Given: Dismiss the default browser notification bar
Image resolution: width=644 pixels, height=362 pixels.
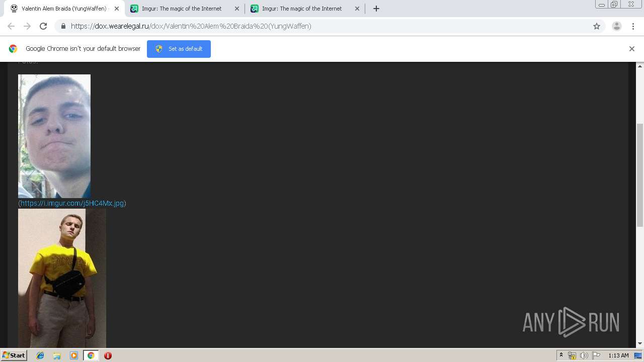Looking at the screenshot, I should pos(632,49).
